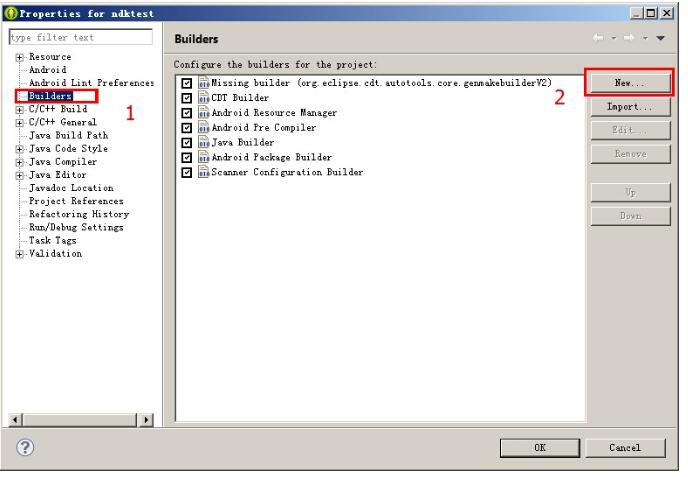
Task: Select the Android Pre Compiler row text
Action: click(264, 128)
